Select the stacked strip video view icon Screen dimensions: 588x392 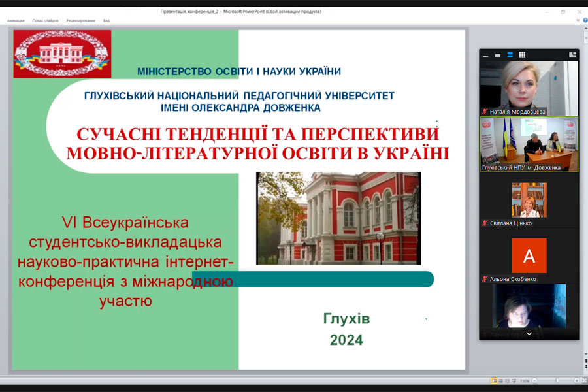[510, 55]
